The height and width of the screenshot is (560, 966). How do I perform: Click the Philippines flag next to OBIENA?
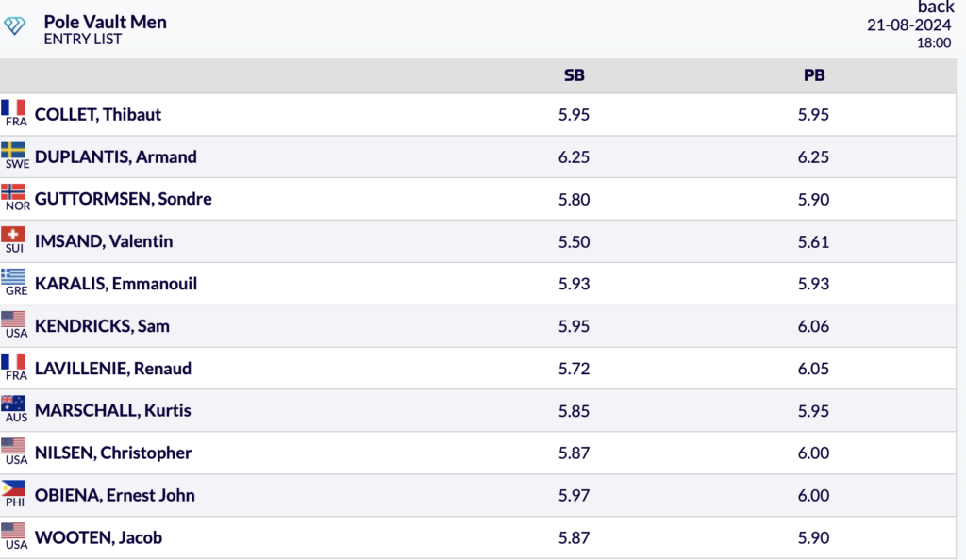pyautogui.click(x=13, y=488)
